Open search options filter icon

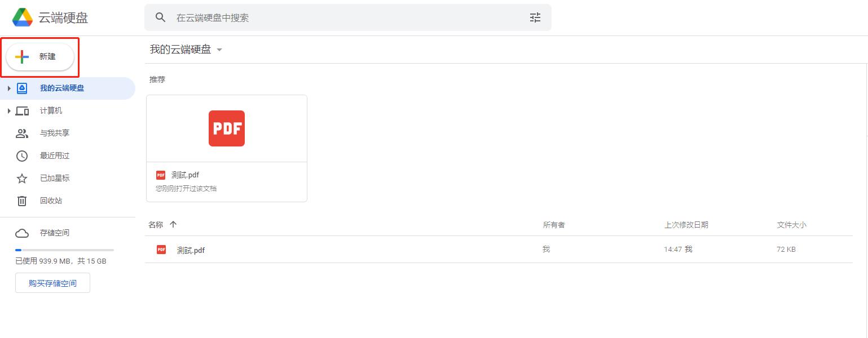click(x=535, y=17)
